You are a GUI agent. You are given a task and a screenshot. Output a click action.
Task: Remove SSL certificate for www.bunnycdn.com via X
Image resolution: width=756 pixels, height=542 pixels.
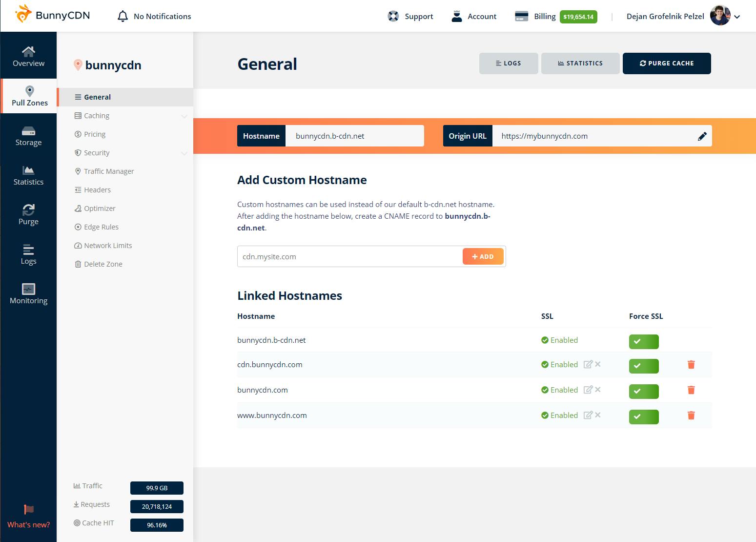coord(598,415)
